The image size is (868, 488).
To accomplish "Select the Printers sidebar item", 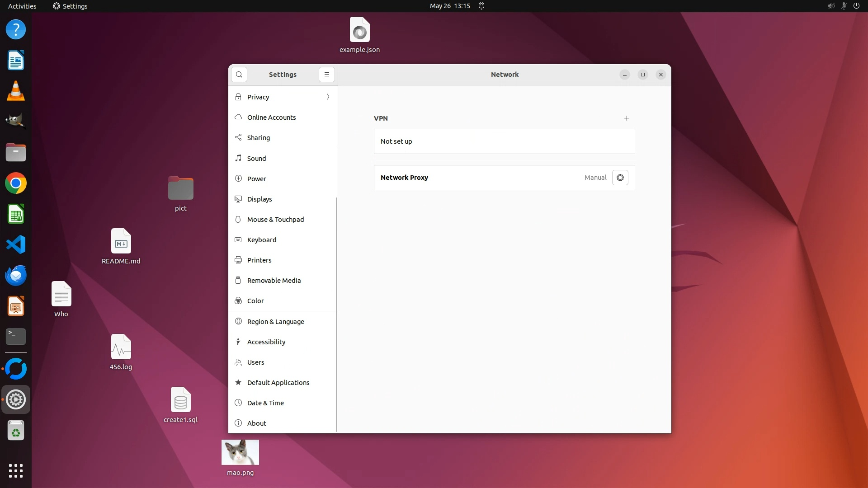I will pos(259,260).
